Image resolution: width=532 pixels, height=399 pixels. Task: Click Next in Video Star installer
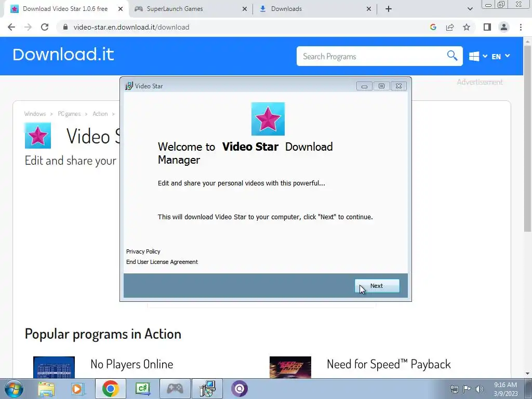[377, 286]
